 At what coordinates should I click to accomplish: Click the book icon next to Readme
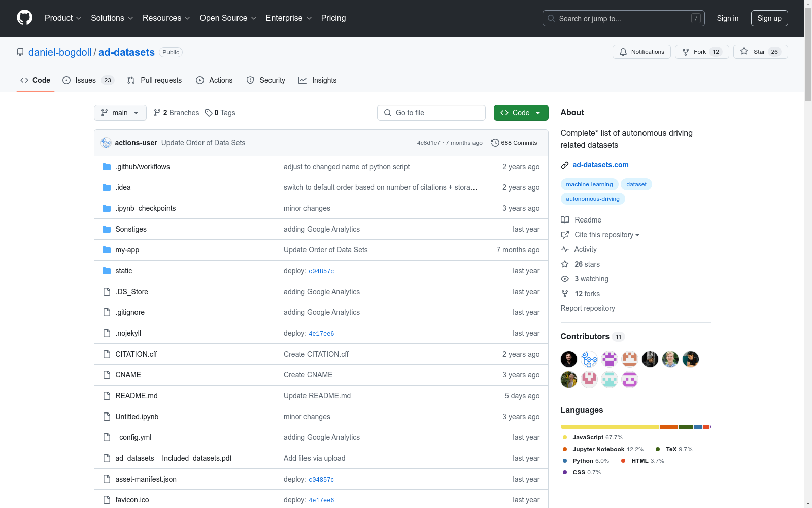click(565, 220)
